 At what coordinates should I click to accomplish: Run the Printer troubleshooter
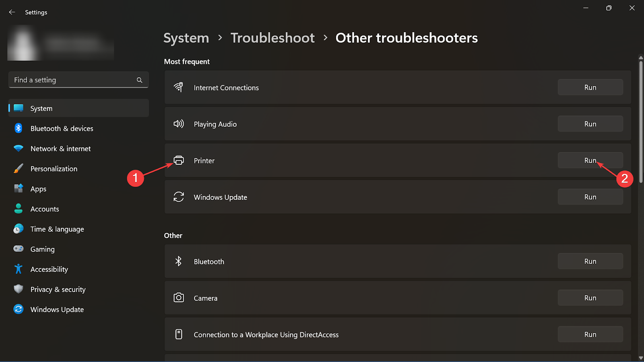tap(590, 160)
